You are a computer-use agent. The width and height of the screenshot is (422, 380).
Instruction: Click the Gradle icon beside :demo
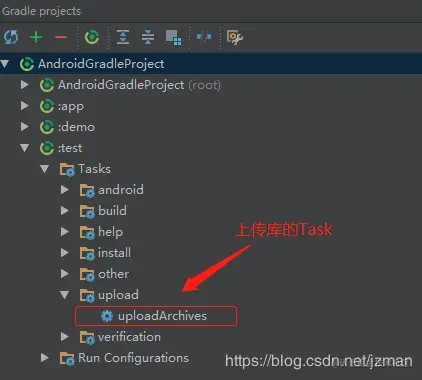47,127
